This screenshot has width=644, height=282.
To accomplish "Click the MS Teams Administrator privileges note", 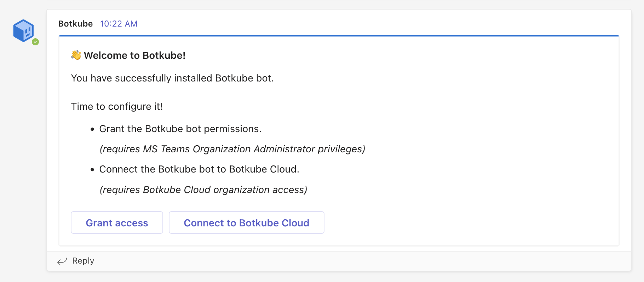I will click(232, 149).
